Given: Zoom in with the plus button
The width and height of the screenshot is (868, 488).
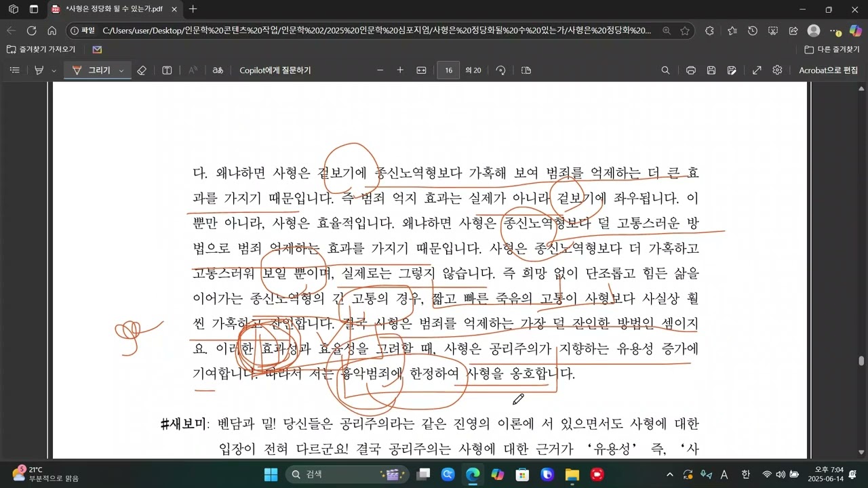Looking at the screenshot, I should pos(400,70).
